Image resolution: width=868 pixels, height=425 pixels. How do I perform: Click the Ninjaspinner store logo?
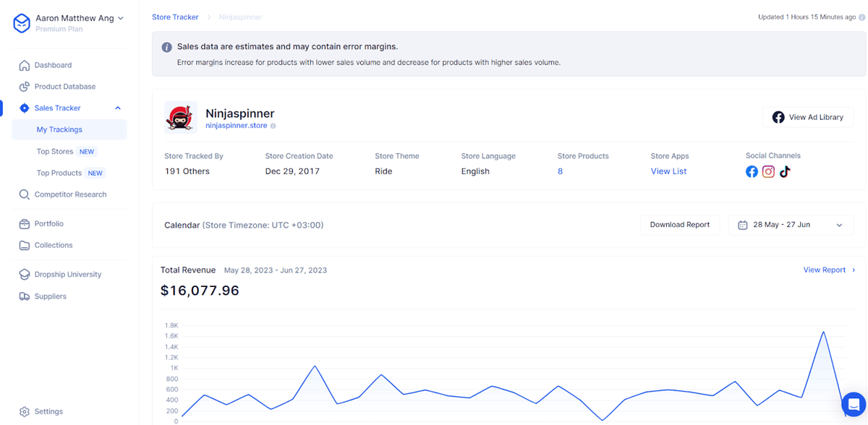click(x=181, y=117)
